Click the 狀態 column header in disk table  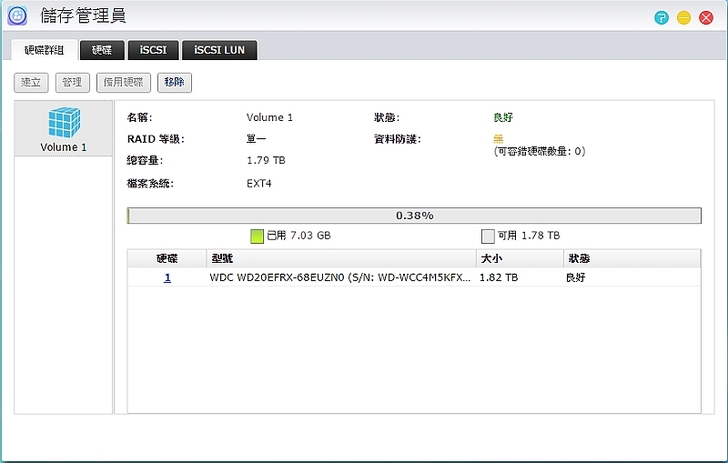630,258
